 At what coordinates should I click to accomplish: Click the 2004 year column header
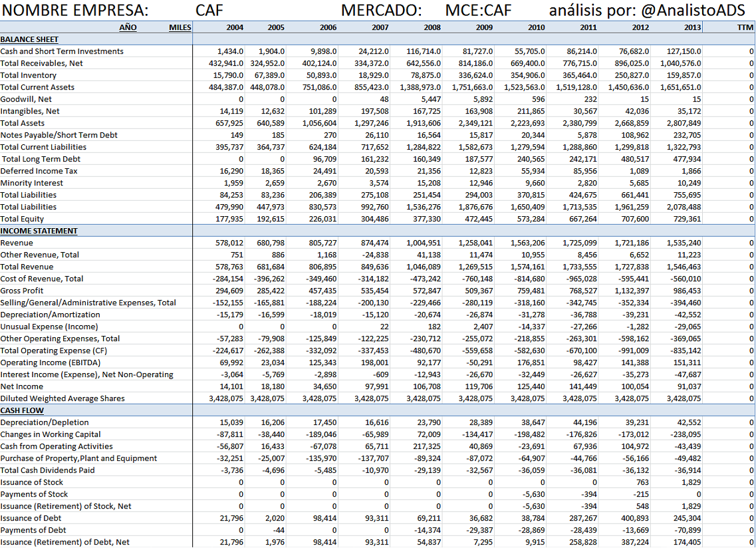click(235, 27)
